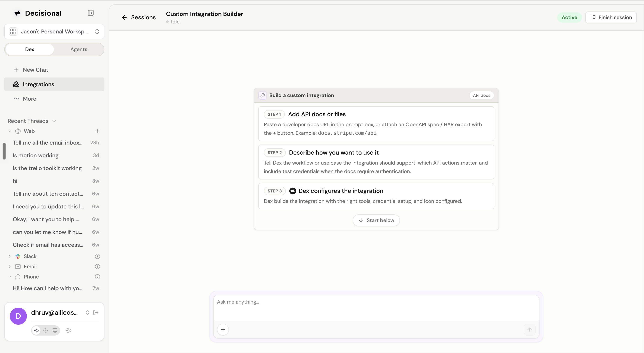Click the Decisional logo icon
644x353 pixels.
17,13
